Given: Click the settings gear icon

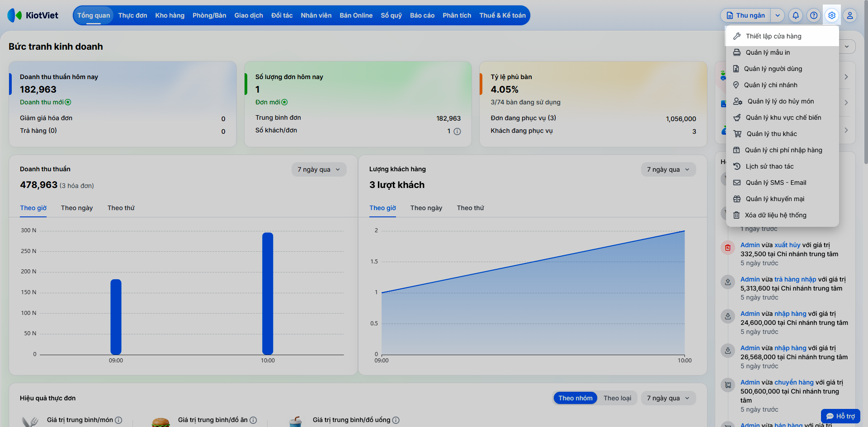Looking at the screenshot, I should coord(832,15).
